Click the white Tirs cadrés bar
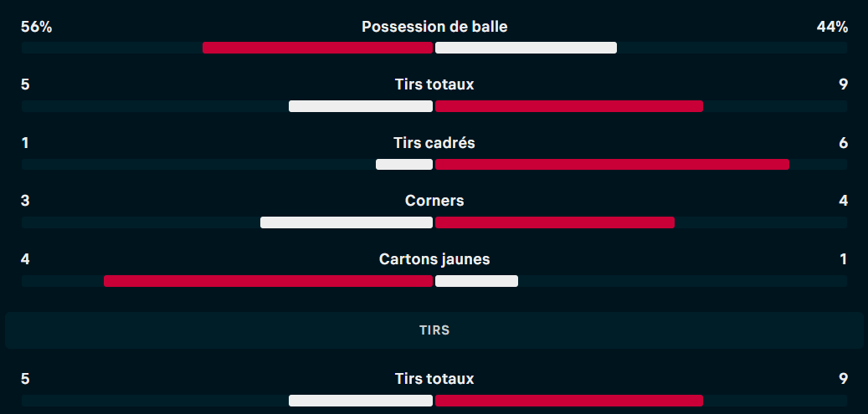The height and width of the screenshot is (414, 868). [404, 165]
